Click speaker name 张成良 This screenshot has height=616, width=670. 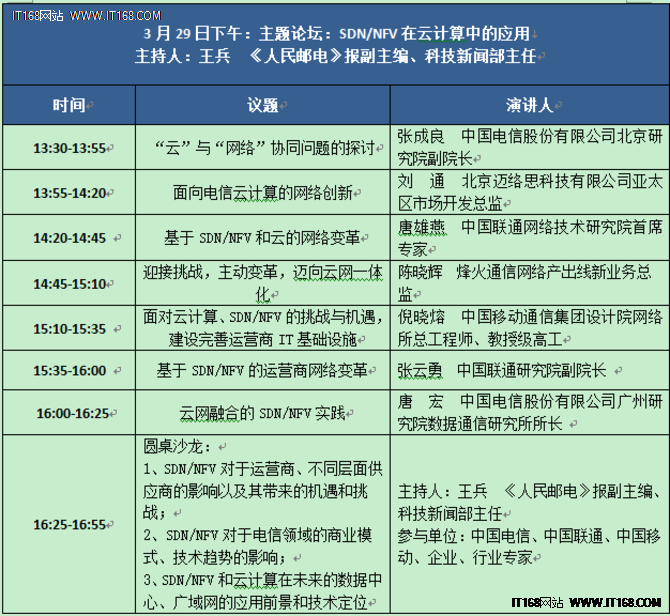(422, 136)
